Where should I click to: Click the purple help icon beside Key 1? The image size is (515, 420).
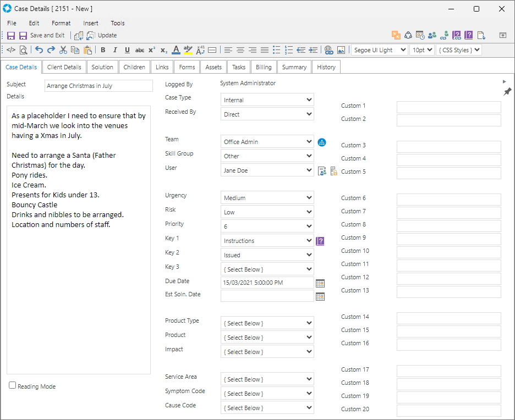(320, 241)
